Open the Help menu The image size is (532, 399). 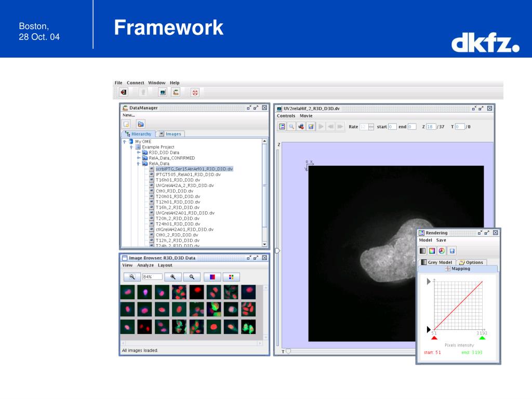point(175,83)
